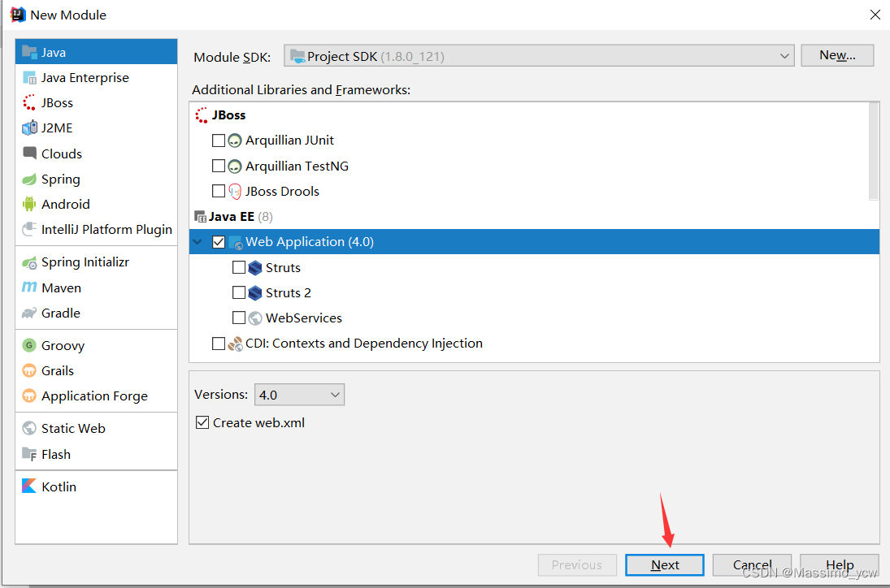Select the Groovy icon
Viewport: 890px width, 588px height.
(29, 345)
